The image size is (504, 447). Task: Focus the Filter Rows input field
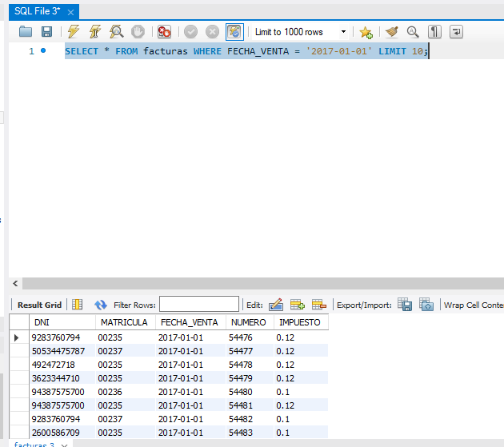(199, 304)
